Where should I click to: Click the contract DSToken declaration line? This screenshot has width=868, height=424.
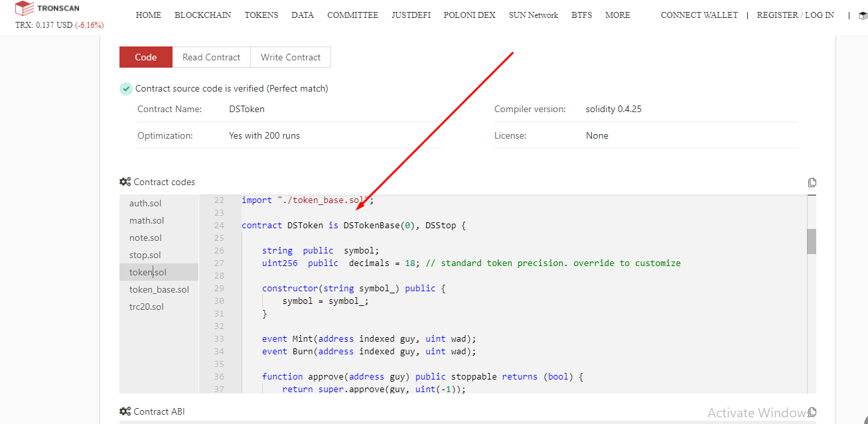354,226
